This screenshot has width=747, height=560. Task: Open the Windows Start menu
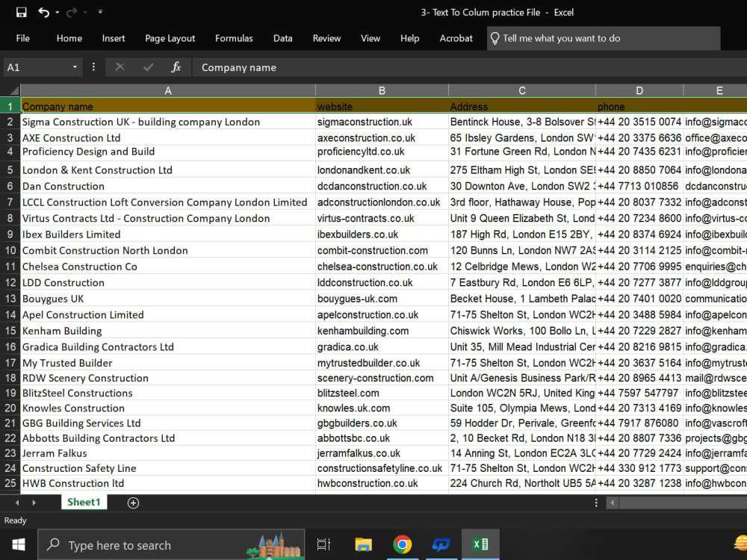(19, 544)
